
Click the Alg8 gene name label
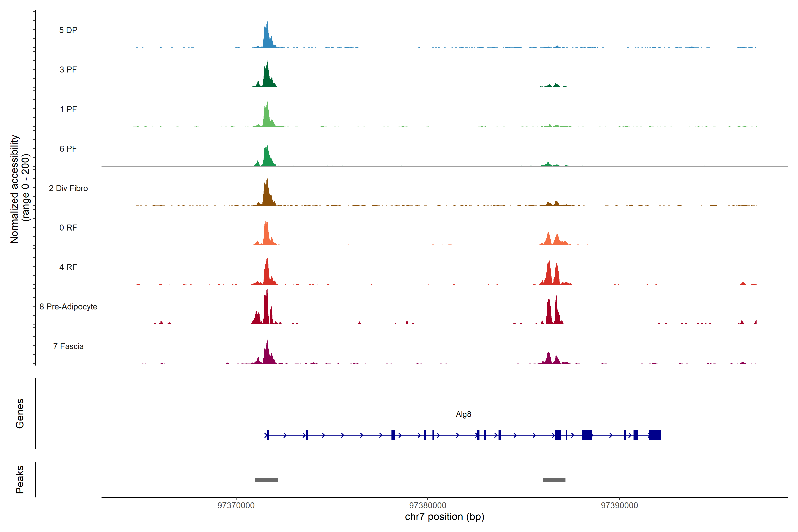[464, 414]
